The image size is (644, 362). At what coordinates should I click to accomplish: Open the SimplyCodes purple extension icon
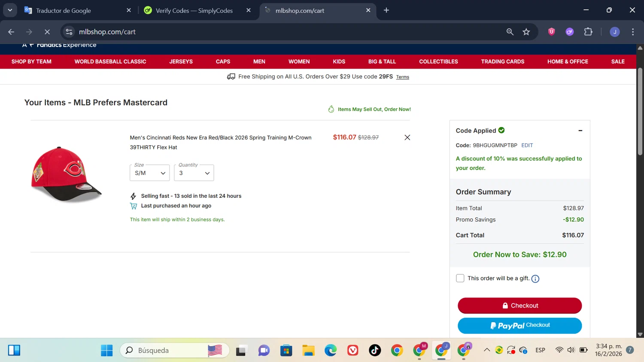click(x=570, y=32)
